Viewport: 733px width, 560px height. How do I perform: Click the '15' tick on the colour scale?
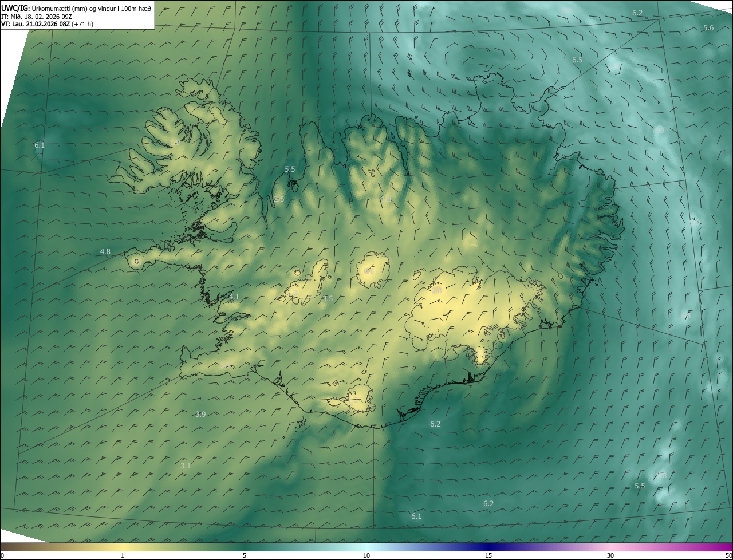click(488, 555)
